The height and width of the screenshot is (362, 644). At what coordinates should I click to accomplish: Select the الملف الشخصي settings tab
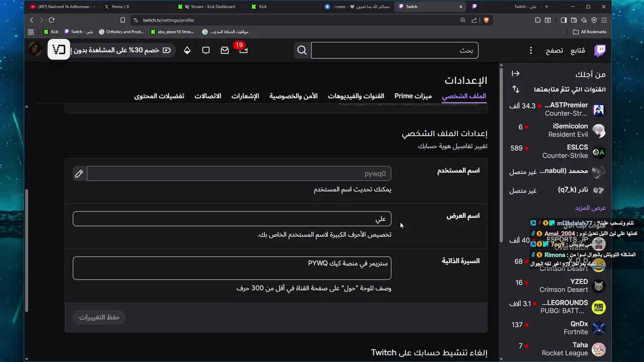click(464, 96)
